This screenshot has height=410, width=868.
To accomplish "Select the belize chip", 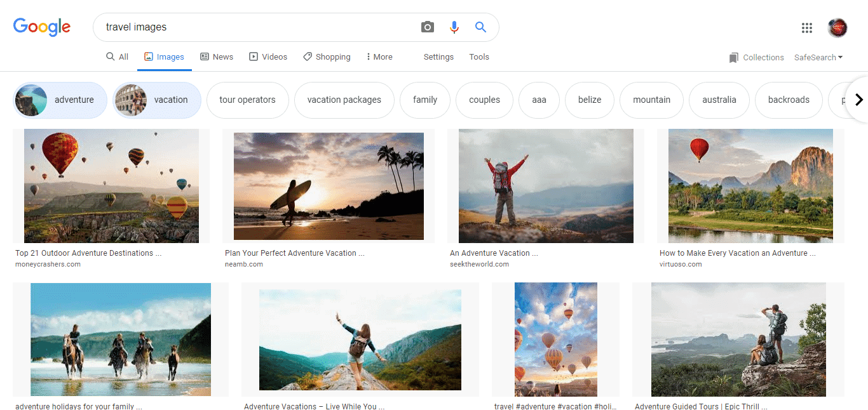I will pos(590,100).
